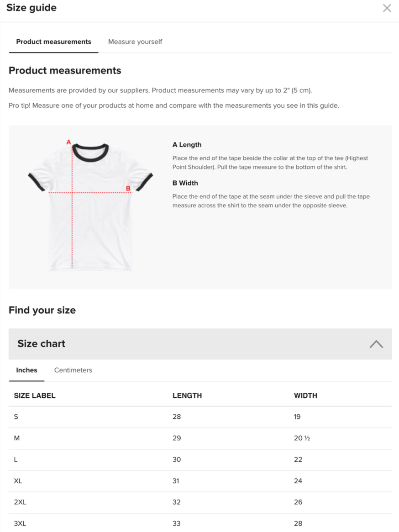
Task: Select the Inches unit tab
Action: [26, 370]
